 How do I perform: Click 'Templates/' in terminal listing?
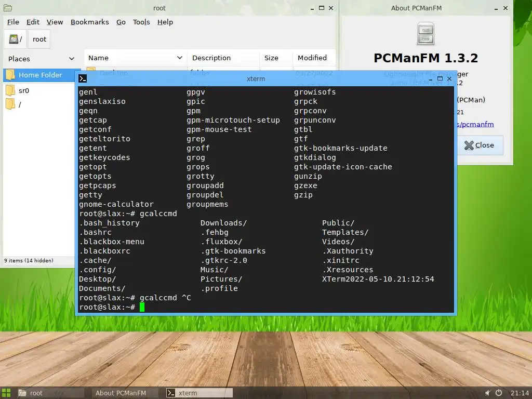345,232
